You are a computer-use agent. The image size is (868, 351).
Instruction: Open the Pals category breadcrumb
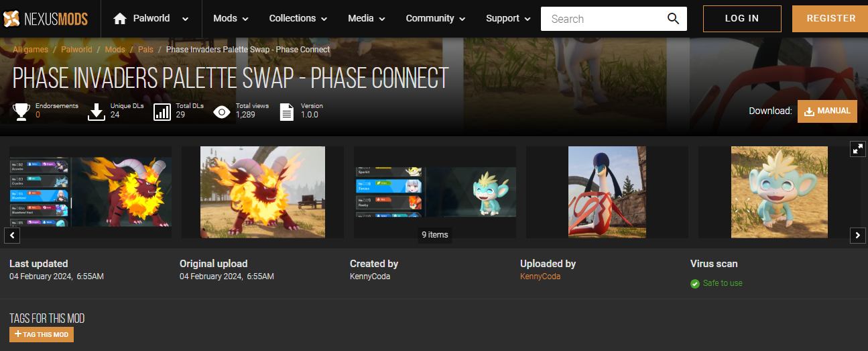pos(145,50)
